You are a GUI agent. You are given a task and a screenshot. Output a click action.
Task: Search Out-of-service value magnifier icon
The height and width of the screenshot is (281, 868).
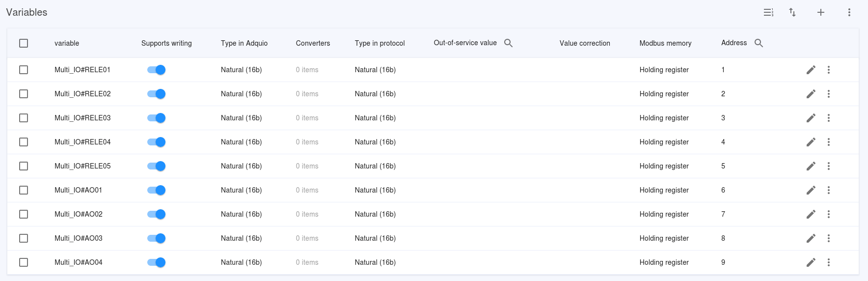point(508,43)
